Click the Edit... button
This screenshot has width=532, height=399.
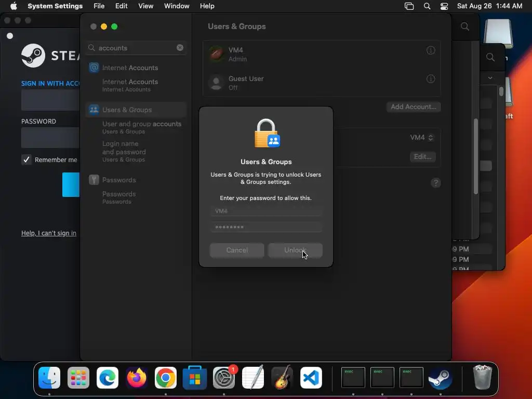pyautogui.click(x=423, y=157)
